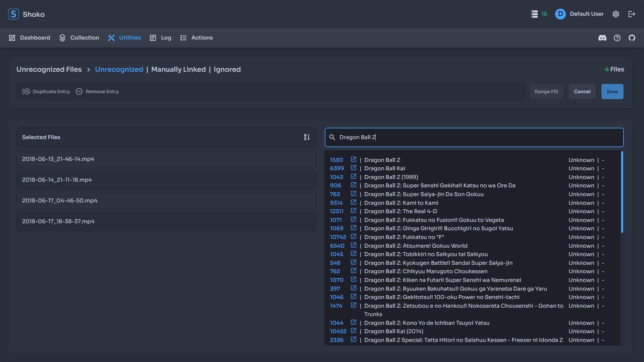Open the Default User avatar
Viewport: 644px width, 362px height.
(560, 14)
